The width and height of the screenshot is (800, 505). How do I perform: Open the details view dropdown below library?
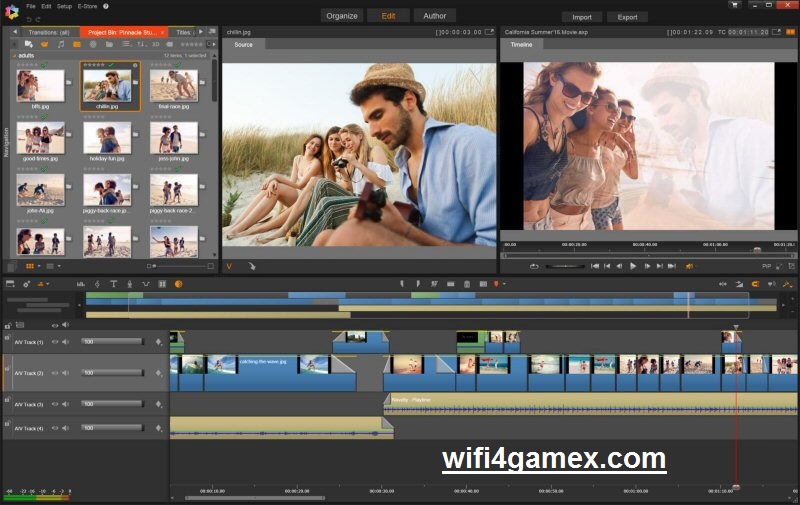pyautogui.click(x=59, y=266)
